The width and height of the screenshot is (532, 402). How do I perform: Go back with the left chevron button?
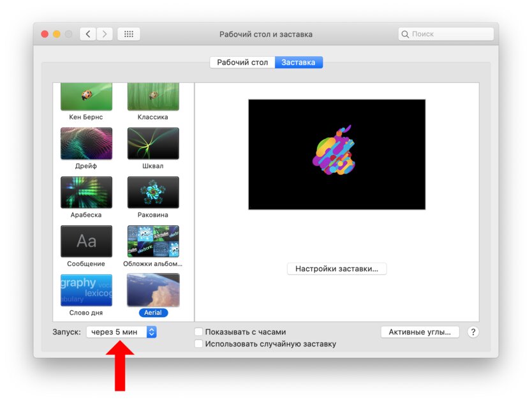tap(88, 34)
